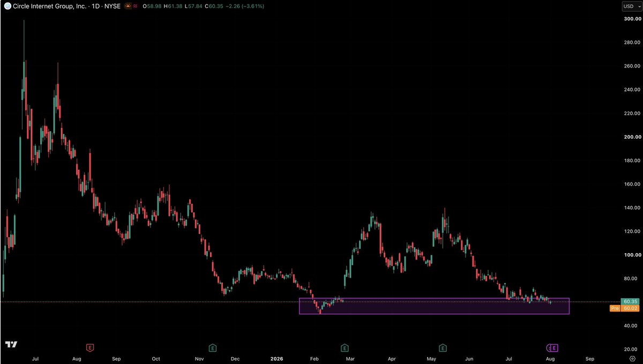The height and width of the screenshot is (364, 643).
Task: Click the 200.00 price axis label
Action: click(x=632, y=137)
